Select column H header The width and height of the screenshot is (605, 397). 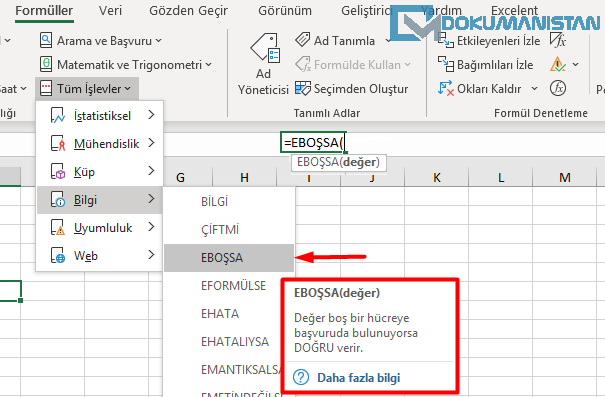[244, 177]
